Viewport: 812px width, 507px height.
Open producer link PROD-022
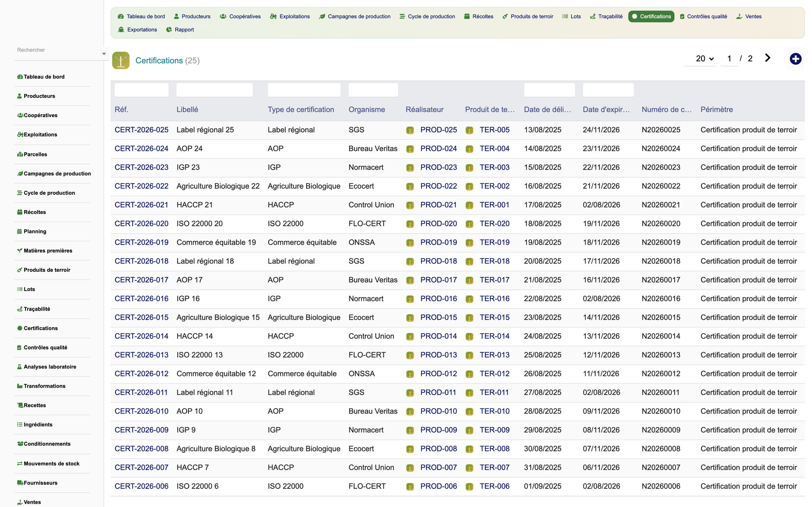coord(439,186)
